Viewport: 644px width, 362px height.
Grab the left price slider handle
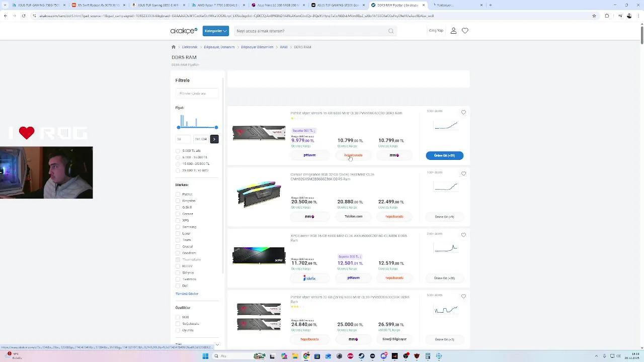coord(178,127)
